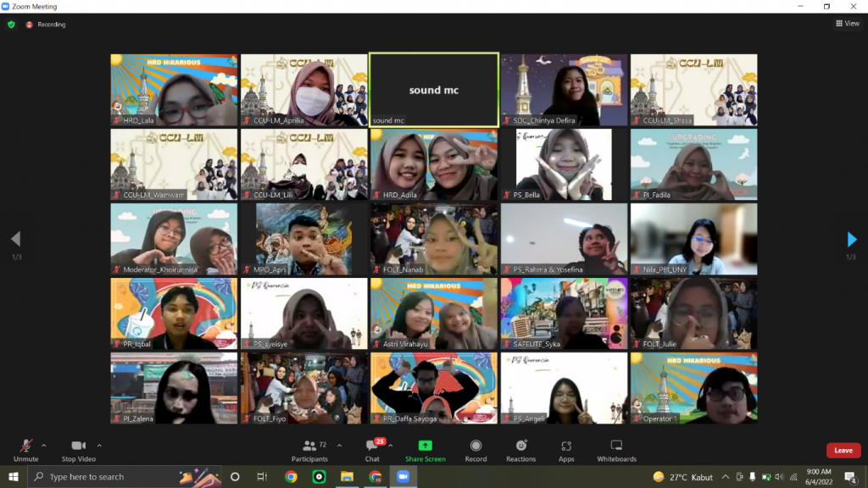Click the green encryption shield icon

click(12, 25)
